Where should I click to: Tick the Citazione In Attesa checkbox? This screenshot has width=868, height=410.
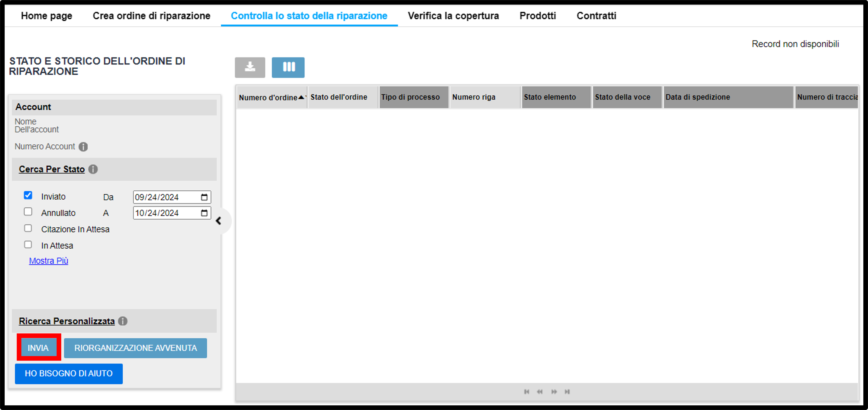pyautogui.click(x=28, y=228)
